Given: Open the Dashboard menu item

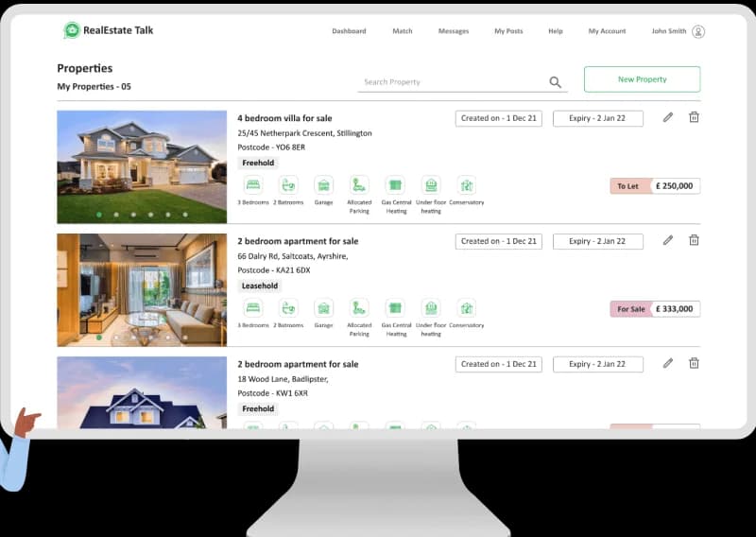Looking at the screenshot, I should coord(349,31).
